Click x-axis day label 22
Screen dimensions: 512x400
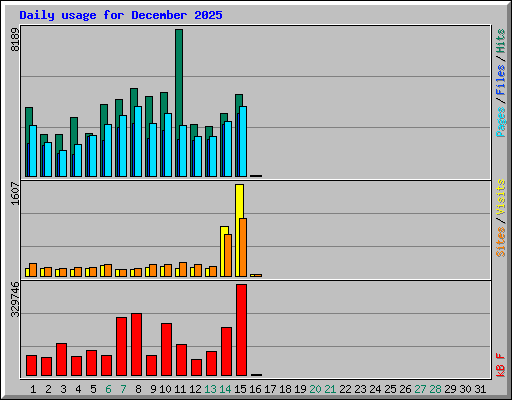coord(345,389)
